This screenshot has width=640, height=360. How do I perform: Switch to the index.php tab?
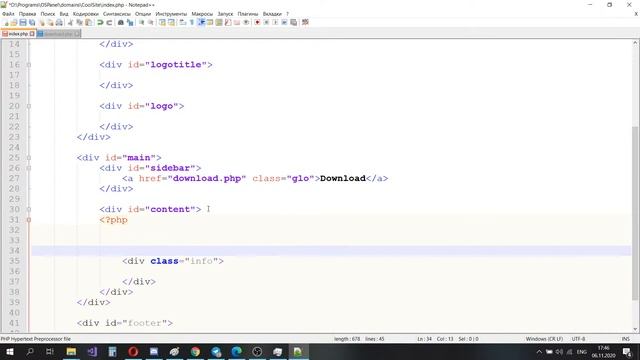pos(18,34)
